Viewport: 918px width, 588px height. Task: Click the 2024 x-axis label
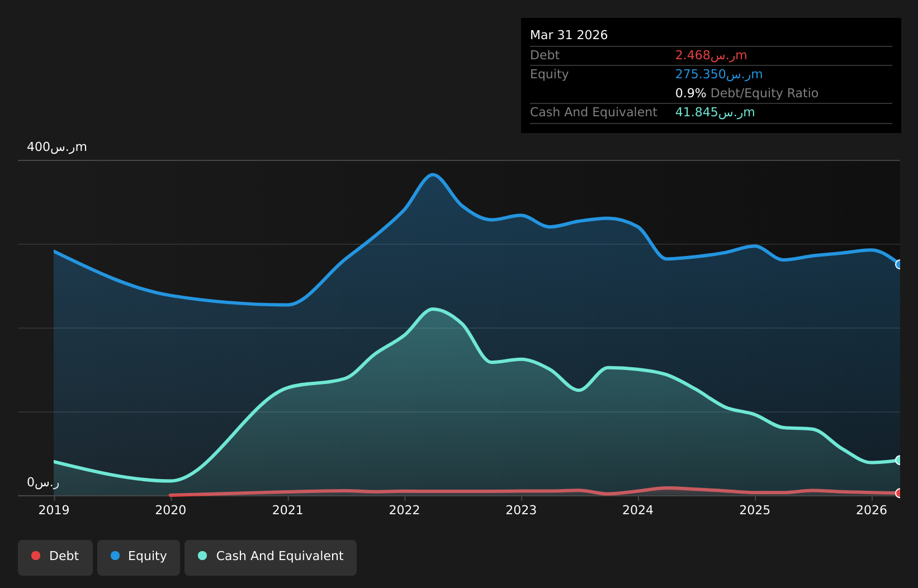coord(638,510)
